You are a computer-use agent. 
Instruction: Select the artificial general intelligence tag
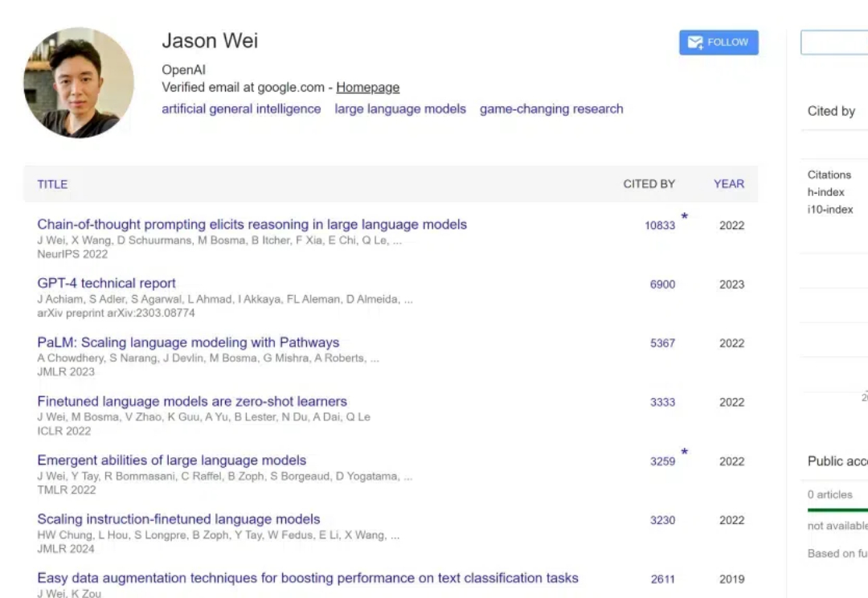(241, 109)
